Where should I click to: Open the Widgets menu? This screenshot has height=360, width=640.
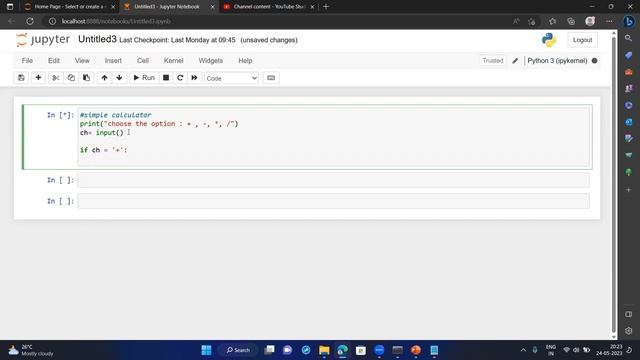[x=211, y=60]
